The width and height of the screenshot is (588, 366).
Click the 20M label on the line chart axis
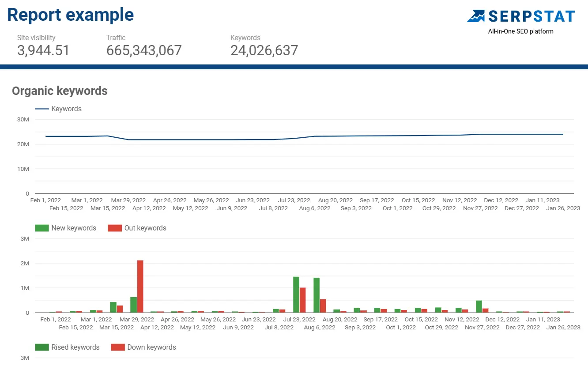point(24,144)
